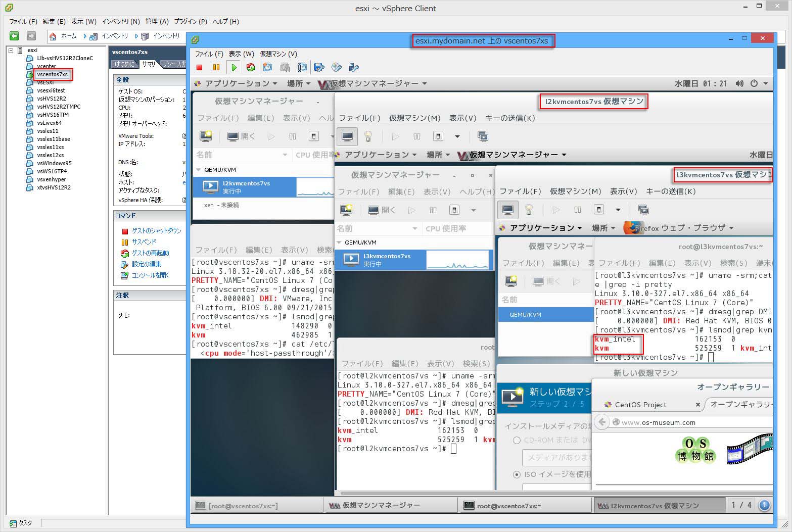Switch to the サマリ tab
Screen dimensions: 792x532
coord(149,64)
